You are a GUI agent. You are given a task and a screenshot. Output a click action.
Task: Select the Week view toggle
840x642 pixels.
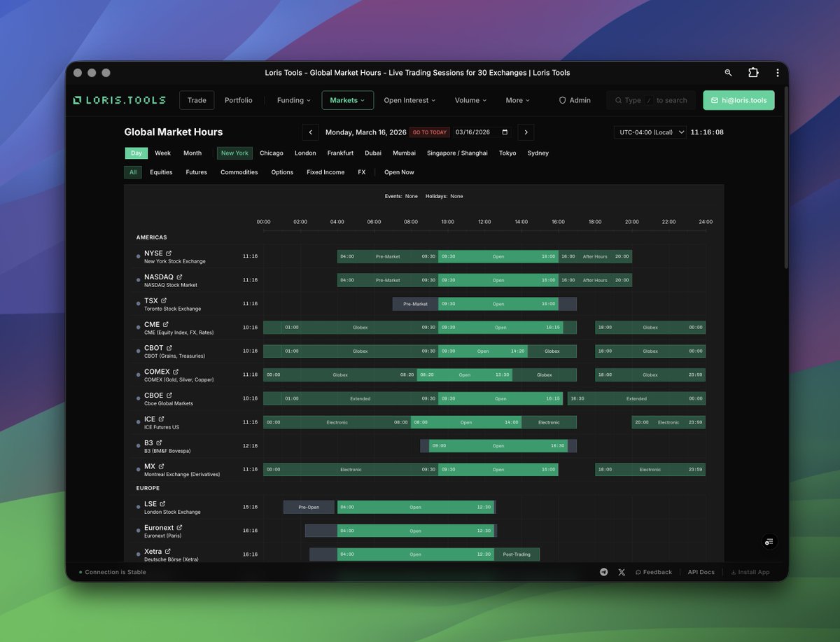[162, 153]
